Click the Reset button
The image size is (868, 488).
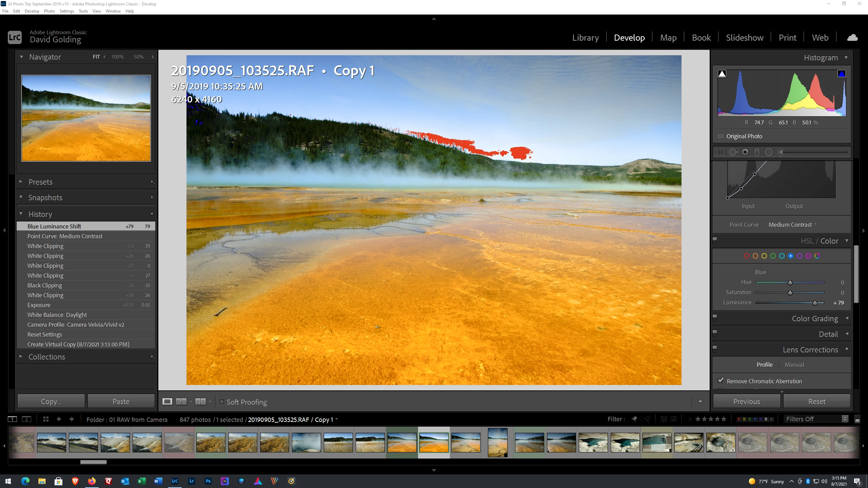[816, 401]
